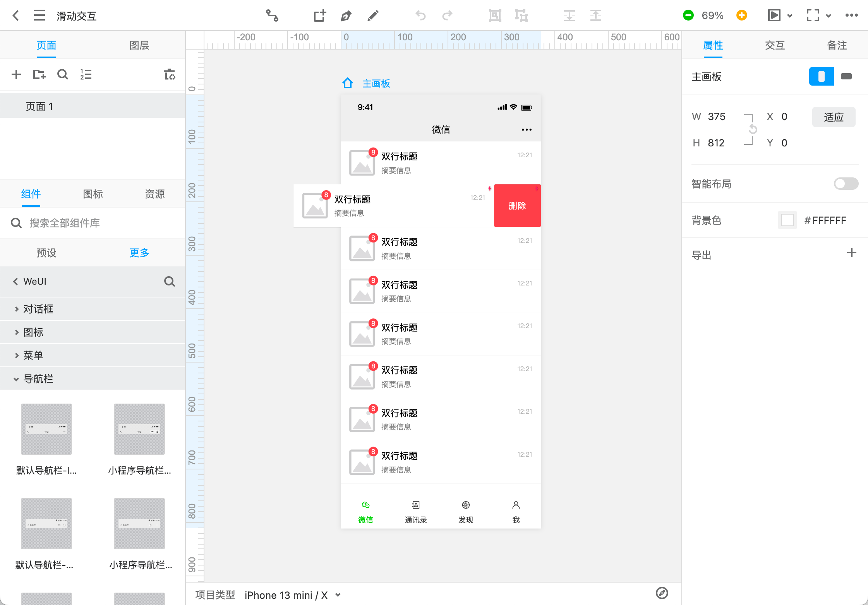The height and width of the screenshot is (605, 868).
Task: Open the 背景色 color swatch
Action: (x=787, y=220)
